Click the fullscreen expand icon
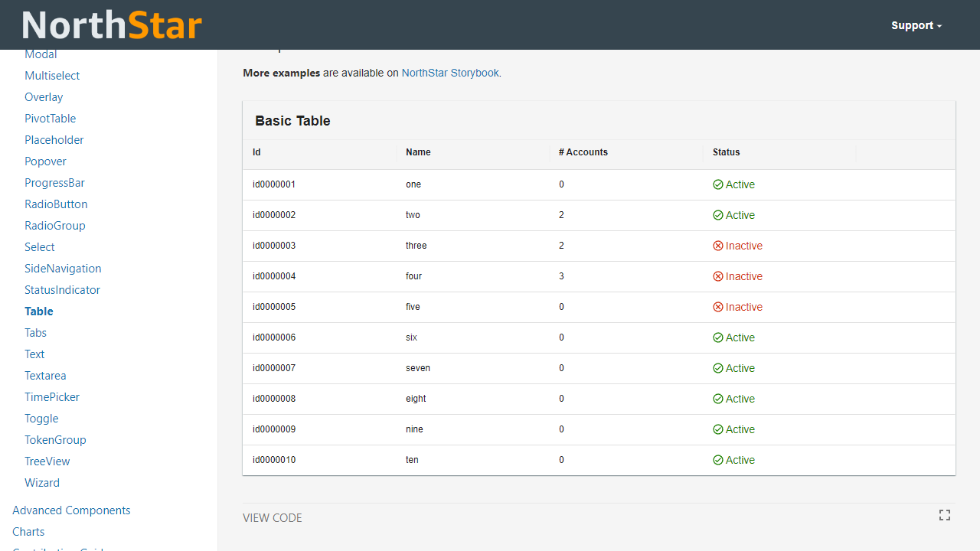Viewport: 980px width, 551px height. coord(945,515)
